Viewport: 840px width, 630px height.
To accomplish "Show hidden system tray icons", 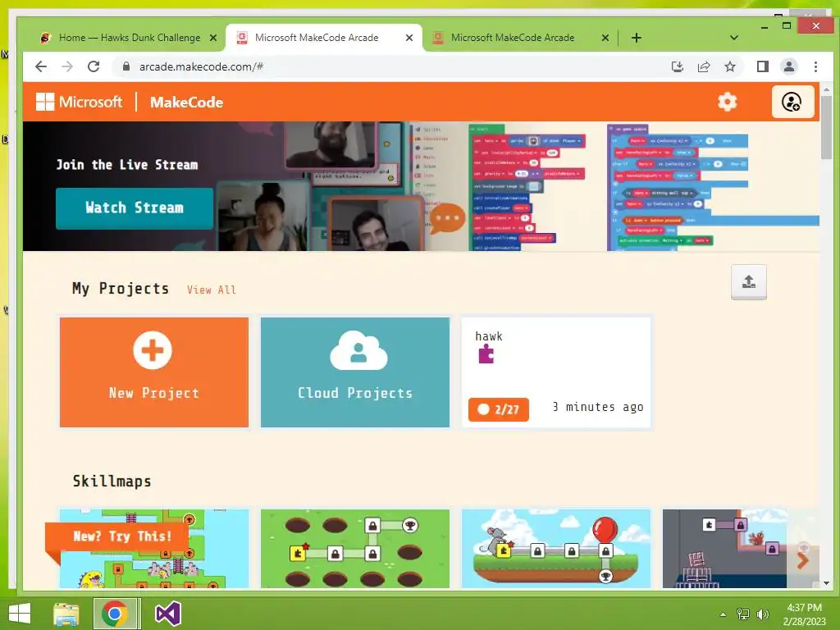I will point(724,614).
